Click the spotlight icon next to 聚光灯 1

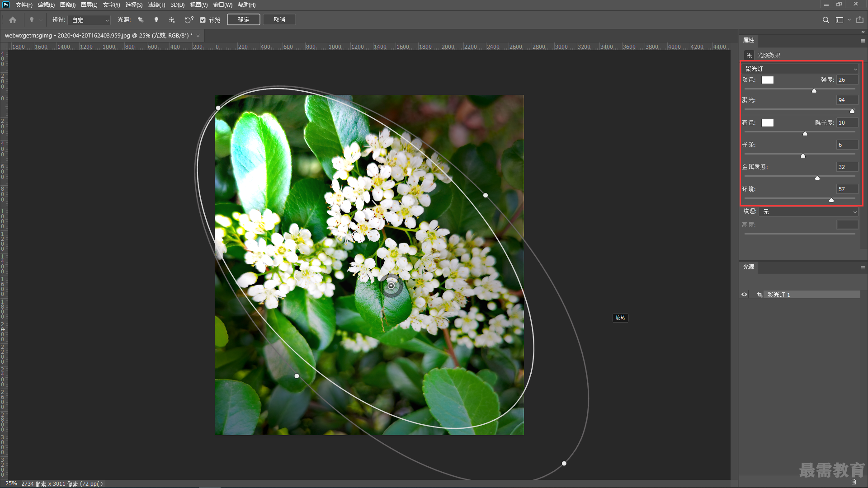click(x=759, y=295)
